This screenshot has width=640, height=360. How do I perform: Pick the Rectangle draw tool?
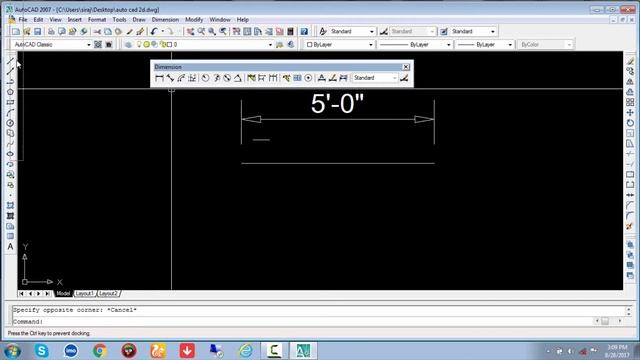[10, 102]
